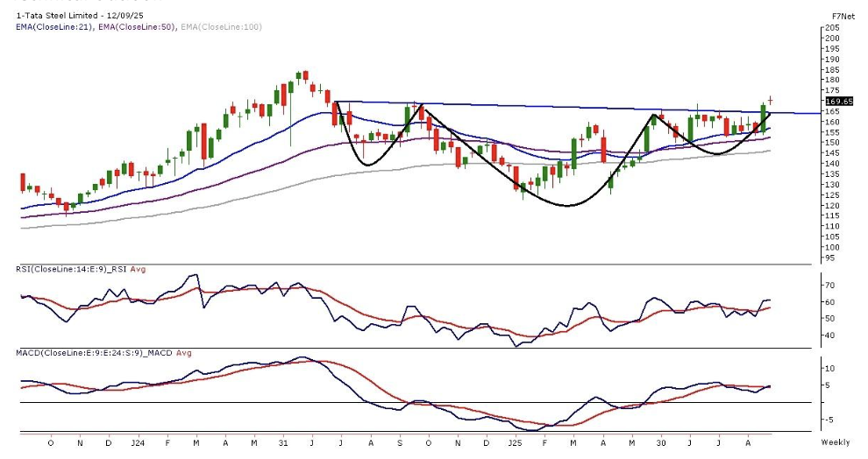Click the red Avg label in MACD panel
868x459 pixels.
[184, 353]
